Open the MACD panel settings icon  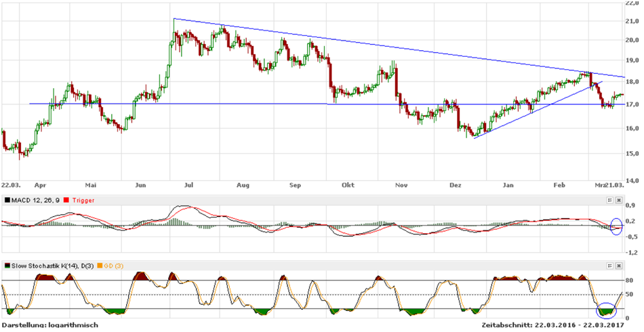click(609, 200)
